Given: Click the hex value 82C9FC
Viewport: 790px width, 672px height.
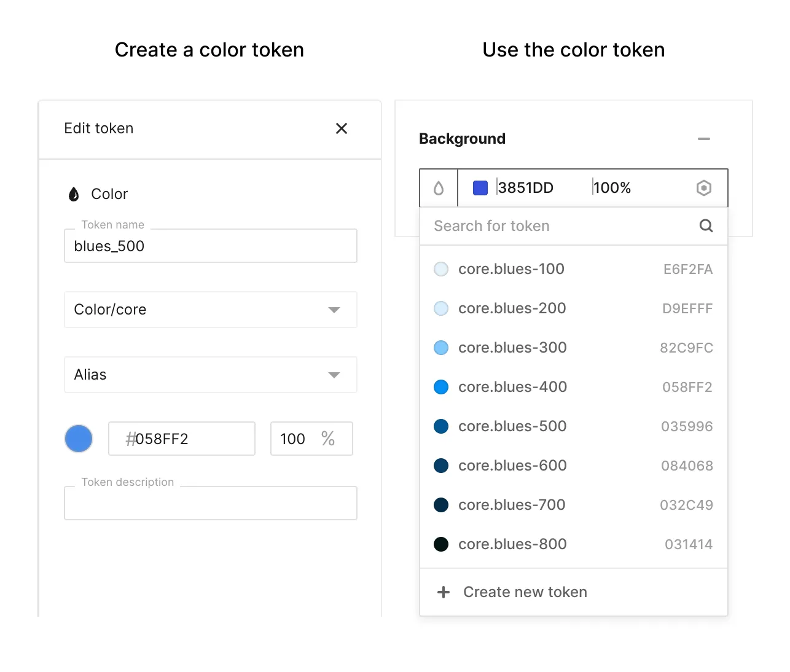Looking at the screenshot, I should (x=686, y=348).
